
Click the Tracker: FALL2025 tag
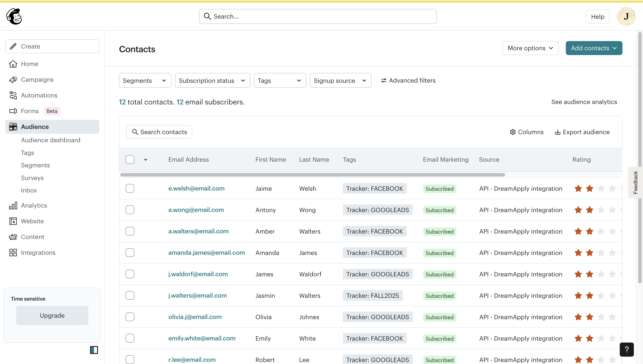(372, 295)
